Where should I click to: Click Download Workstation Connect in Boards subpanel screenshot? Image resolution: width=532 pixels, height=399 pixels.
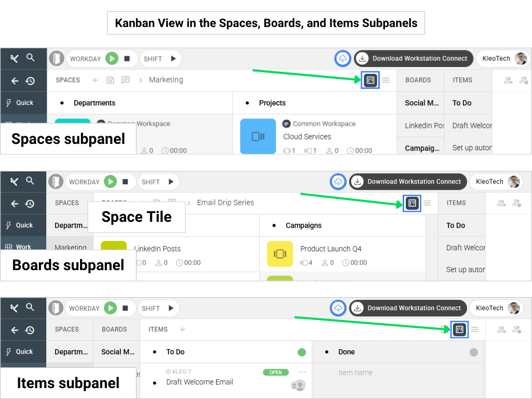tap(408, 182)
